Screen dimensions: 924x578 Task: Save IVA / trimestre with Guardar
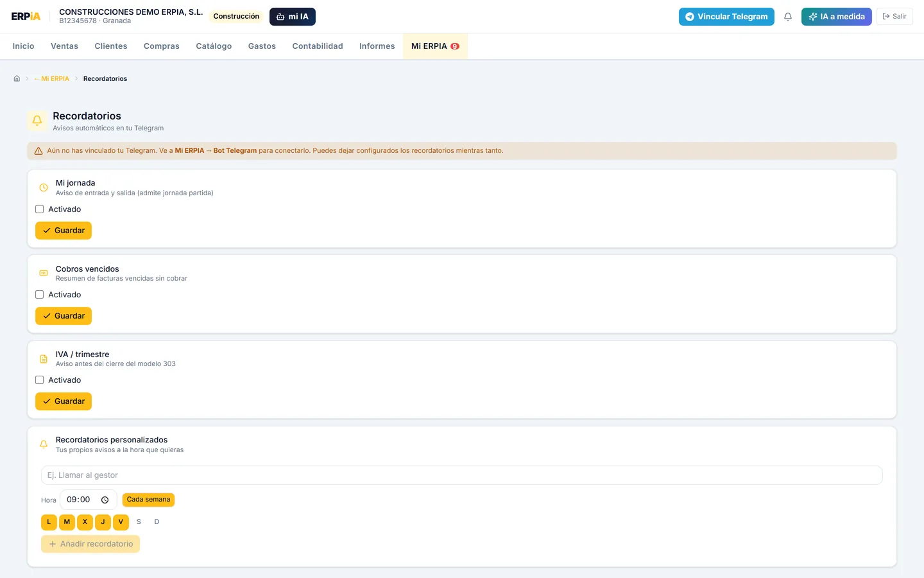[64, 401]
